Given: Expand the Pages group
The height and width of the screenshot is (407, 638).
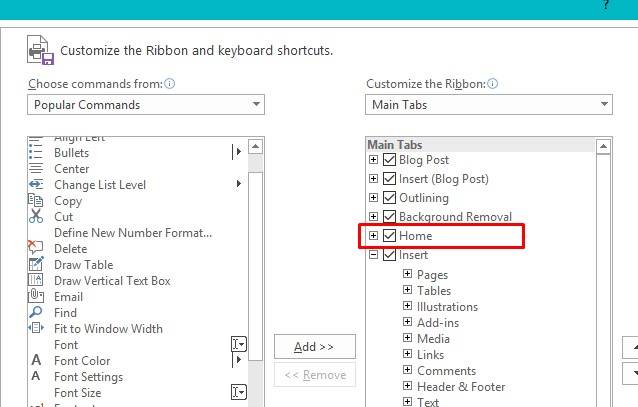Looking at the screenshot, I should pyautogui.click(x=407, y=274).
